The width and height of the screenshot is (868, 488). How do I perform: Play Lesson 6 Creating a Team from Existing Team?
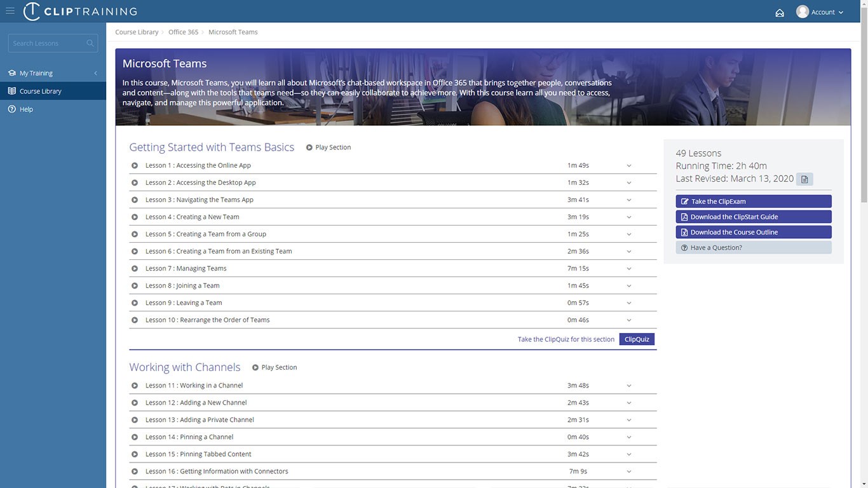(135, 251)
